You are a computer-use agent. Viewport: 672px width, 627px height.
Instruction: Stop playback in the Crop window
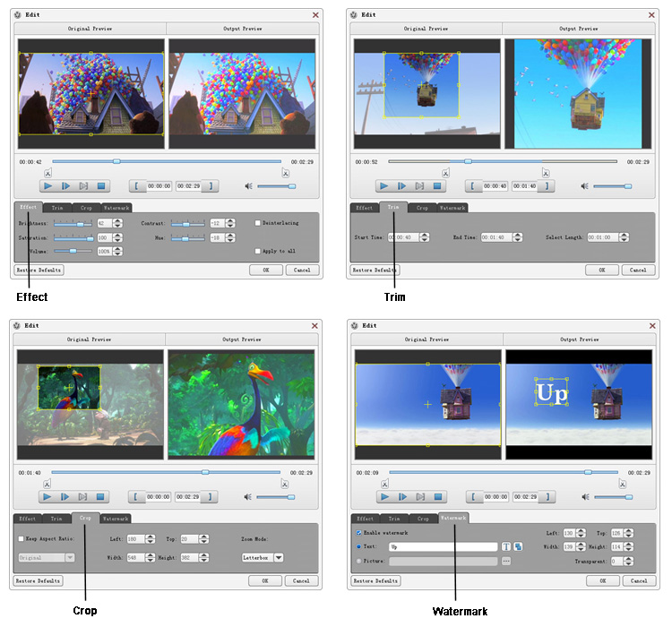pos(100,497)
